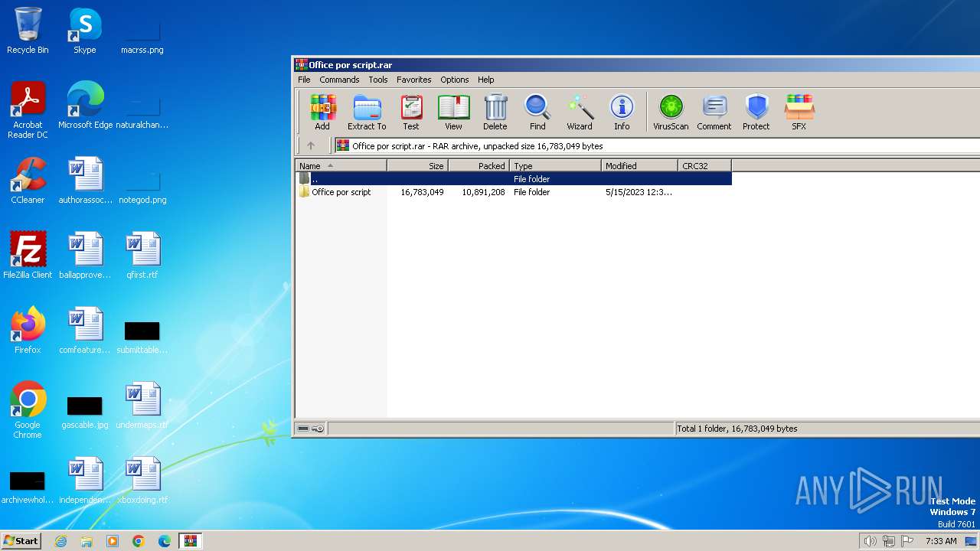Click the SFX toolbar icon
This screenshot has height=551, width=980.
click(799, 112)
